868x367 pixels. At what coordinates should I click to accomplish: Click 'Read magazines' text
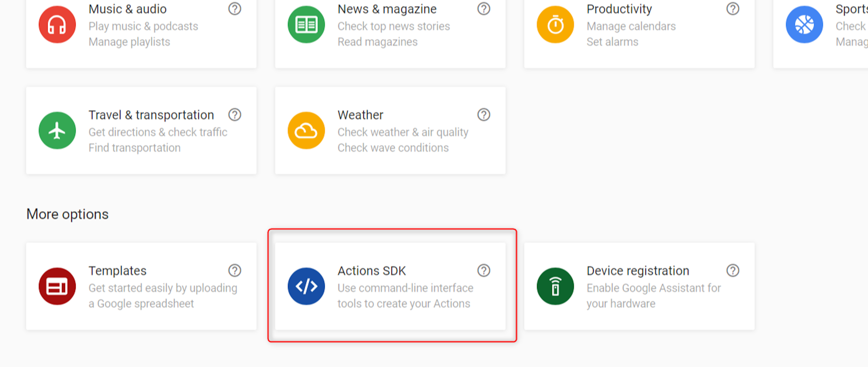pos(377,42)
